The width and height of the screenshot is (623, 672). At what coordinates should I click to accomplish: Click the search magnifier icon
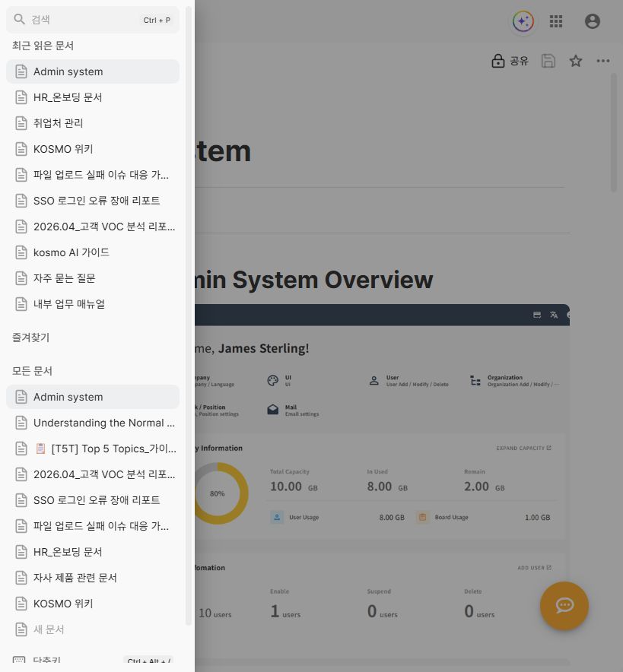19,19
